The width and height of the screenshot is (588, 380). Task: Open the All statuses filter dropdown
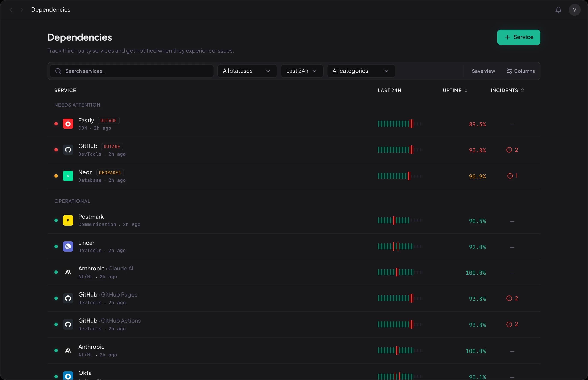click(247, 71)
